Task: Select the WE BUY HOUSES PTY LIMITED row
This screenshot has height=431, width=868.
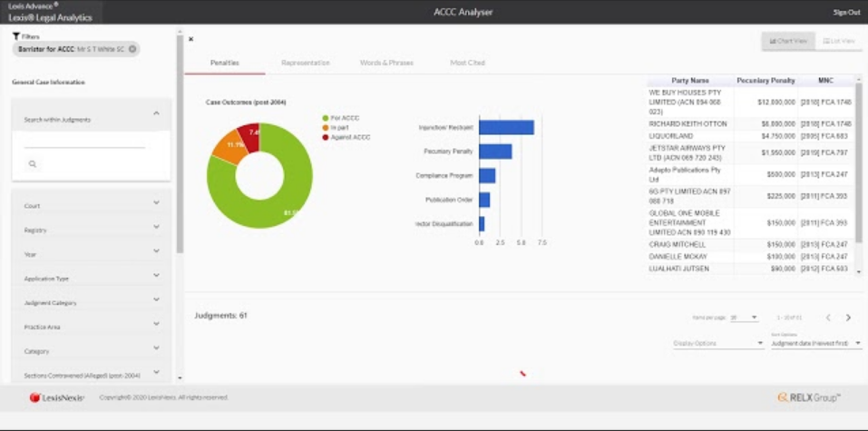Action: [x=750, y=102]
